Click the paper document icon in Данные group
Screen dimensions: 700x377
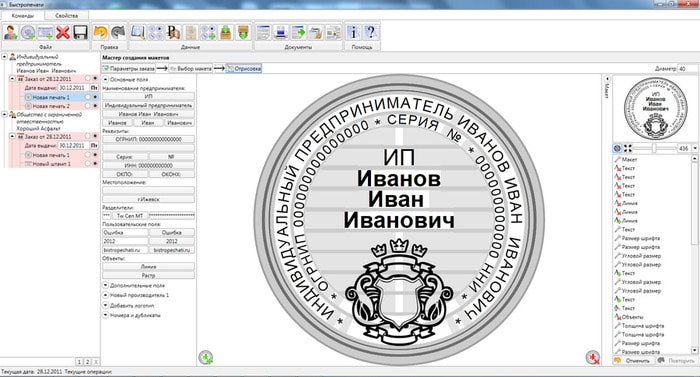[x=191, y=33]
